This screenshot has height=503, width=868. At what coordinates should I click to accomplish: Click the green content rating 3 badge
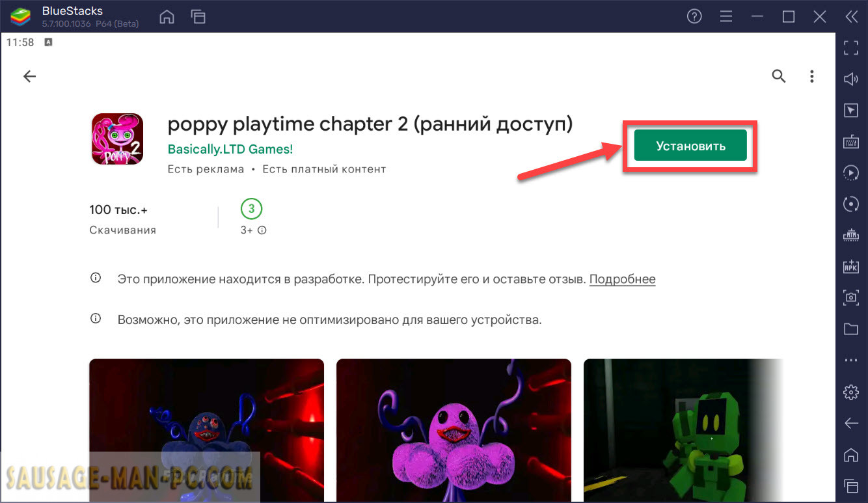point(251,209)
